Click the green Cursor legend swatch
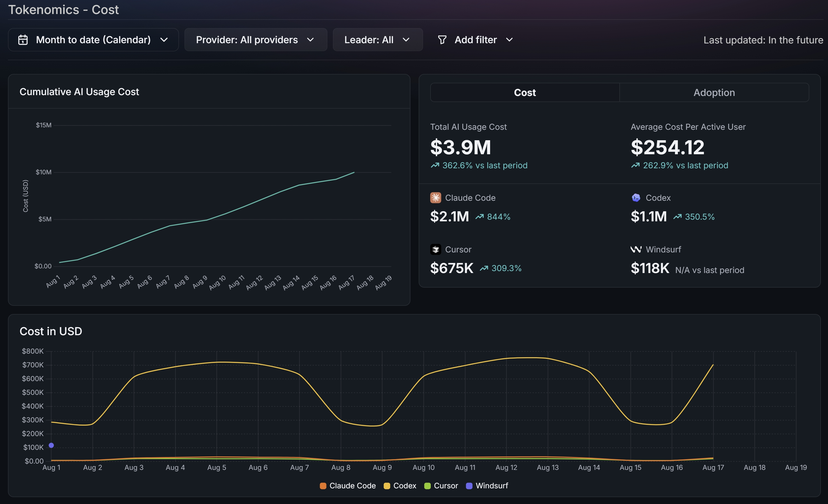This screenshot has width=828, height=504. tap(427, 486)
